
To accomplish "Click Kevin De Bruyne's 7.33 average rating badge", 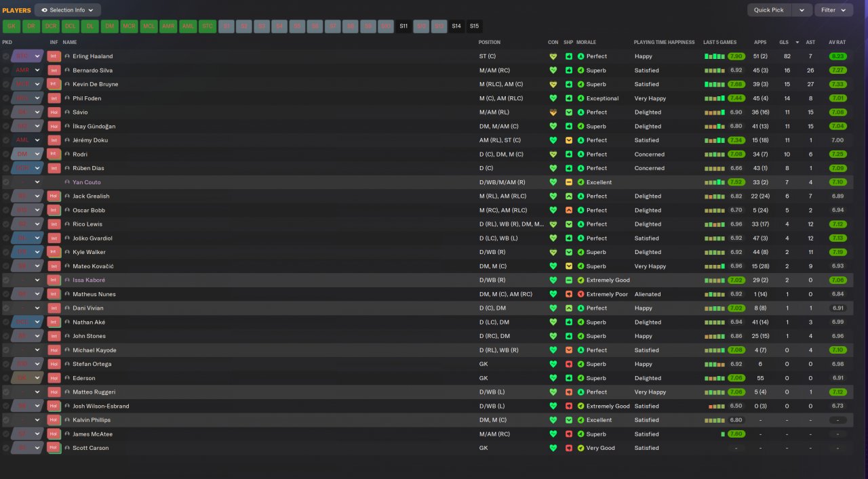I will [837, 85].
